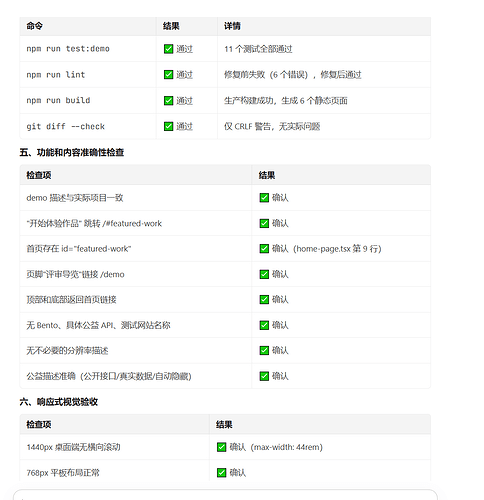Click the text 确认 (max-width: 44rem)
This screenshot has height=500, width=484.
(x=276, y=447)
